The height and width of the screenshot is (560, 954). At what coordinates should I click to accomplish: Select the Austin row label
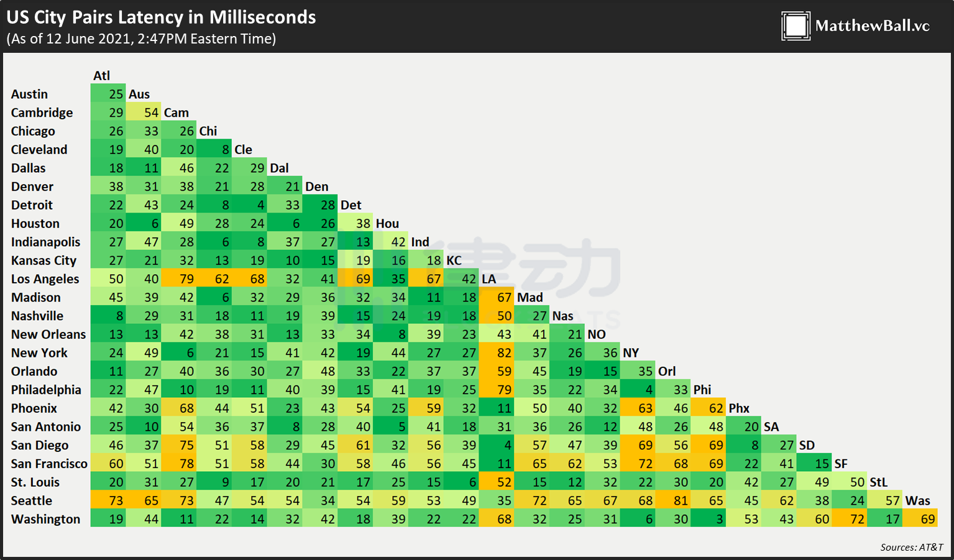coord(29,94)
